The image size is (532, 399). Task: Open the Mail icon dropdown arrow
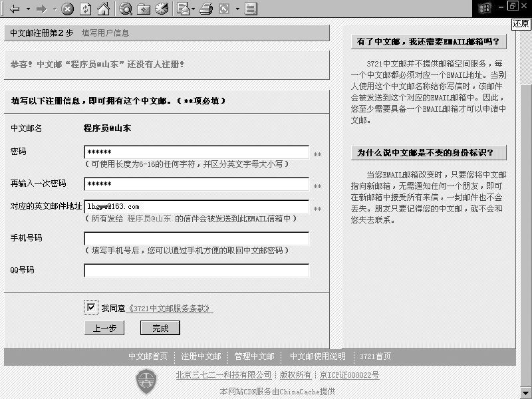click(193, 9)
